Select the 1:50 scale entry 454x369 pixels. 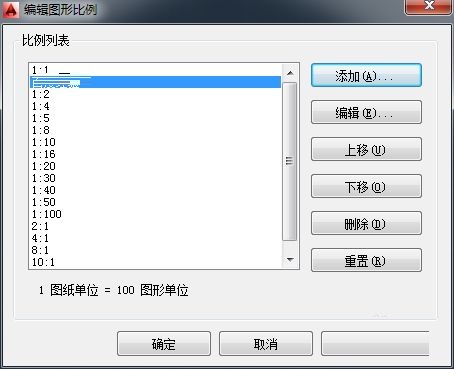pyautogui.click(x=155, y=202)
